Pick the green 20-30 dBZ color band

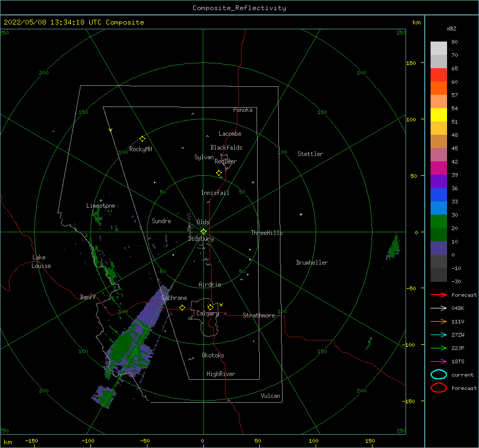tap(439, 222)
